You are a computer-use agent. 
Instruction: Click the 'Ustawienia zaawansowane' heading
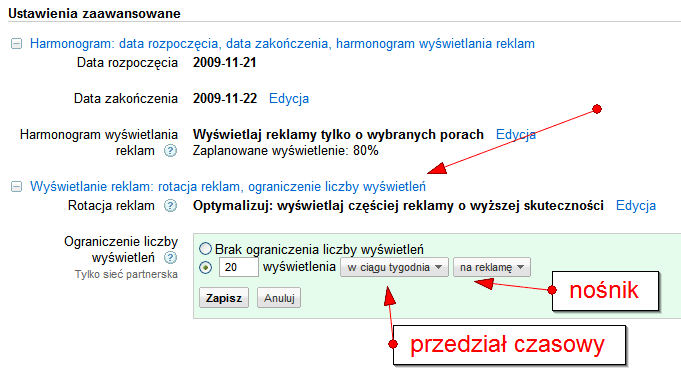[94, 13]
